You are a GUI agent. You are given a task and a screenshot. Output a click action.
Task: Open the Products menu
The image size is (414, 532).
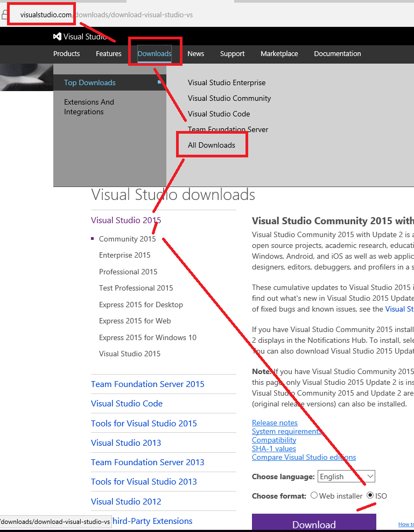[x=66, y=53]
